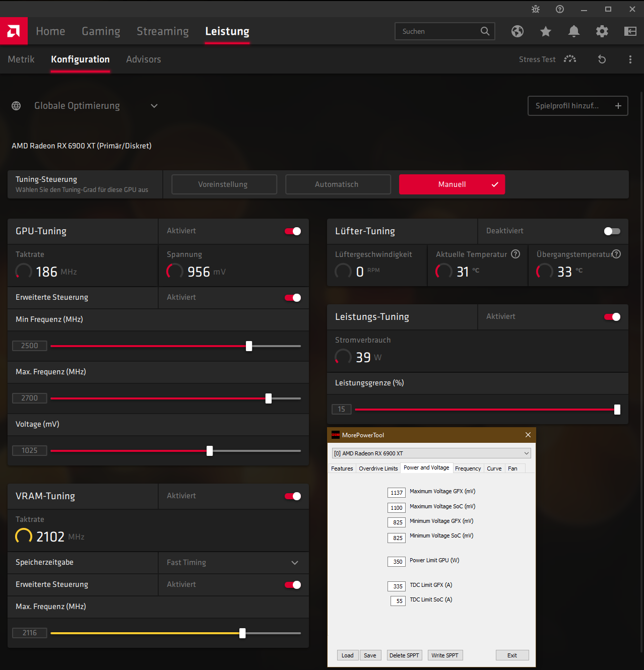Screen dimensions: 644x670
Task: Click the Leistungsgrenze slider handle
Action: point(617,410)
